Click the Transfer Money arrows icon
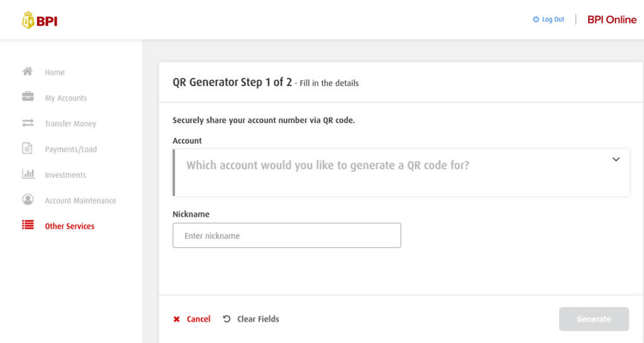The image size is (644, 343). point(28,123)
